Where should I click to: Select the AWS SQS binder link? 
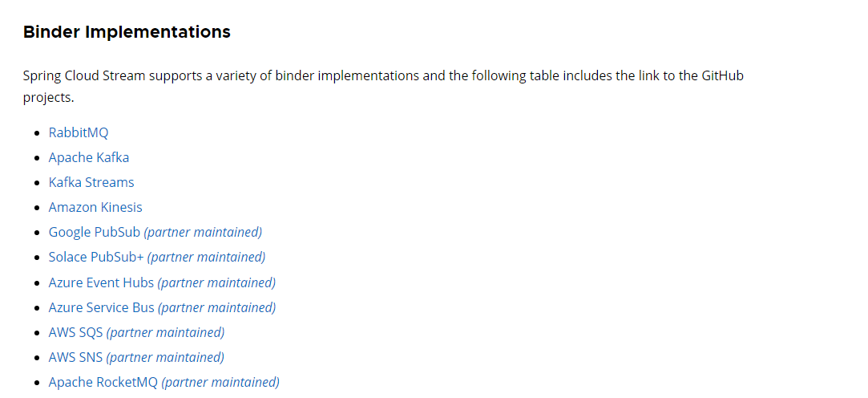tap(76, 332)
